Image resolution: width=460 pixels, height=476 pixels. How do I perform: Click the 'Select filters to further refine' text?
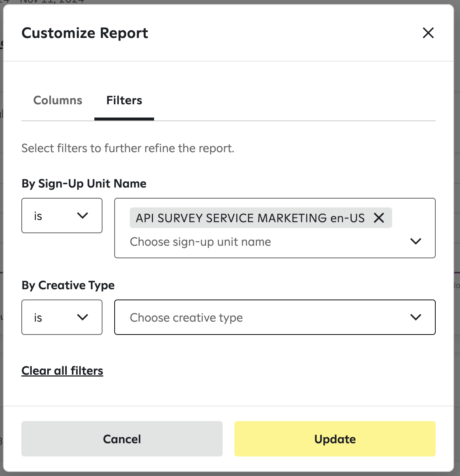pyautogui.click(x=128, y=148)
